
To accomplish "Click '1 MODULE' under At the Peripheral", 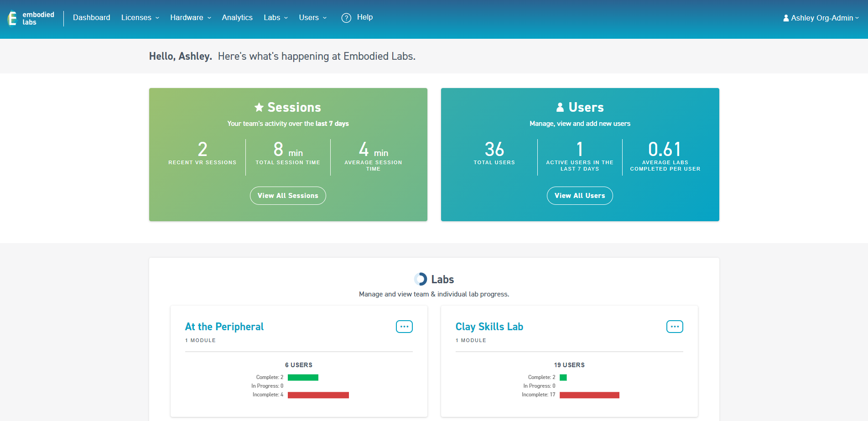I will pyautogui.click(x=200, y=340).
